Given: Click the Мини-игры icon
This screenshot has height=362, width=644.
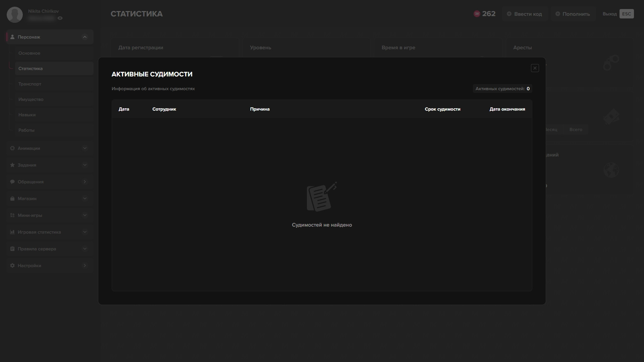Looking at the screenshot, I should pos(12,215).
